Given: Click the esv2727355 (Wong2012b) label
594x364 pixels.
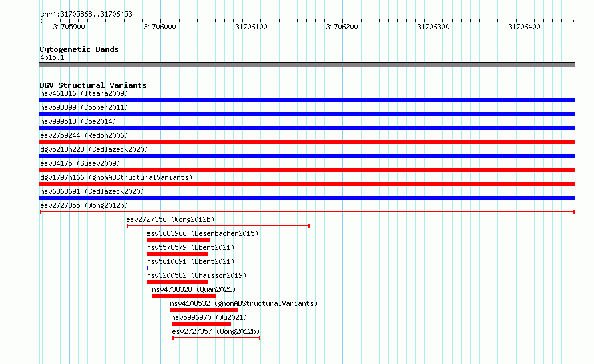Looking at the screenshot, I should 84,205.
